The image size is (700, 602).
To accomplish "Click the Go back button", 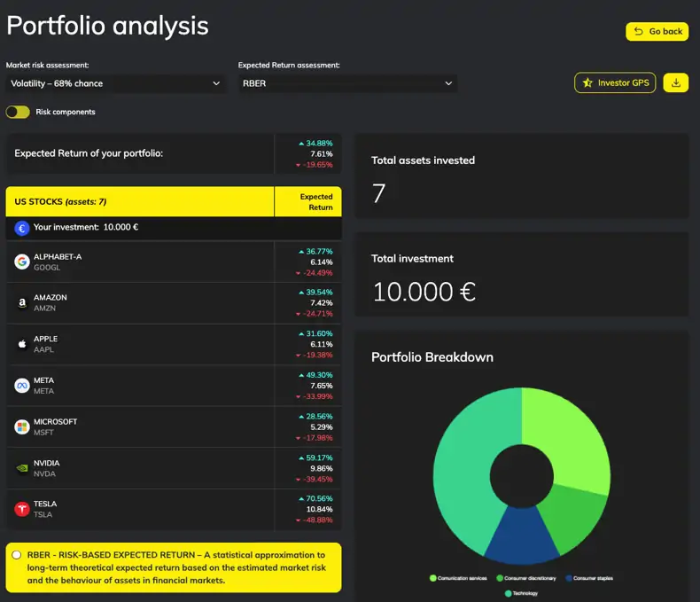I will tap(657, 32).
